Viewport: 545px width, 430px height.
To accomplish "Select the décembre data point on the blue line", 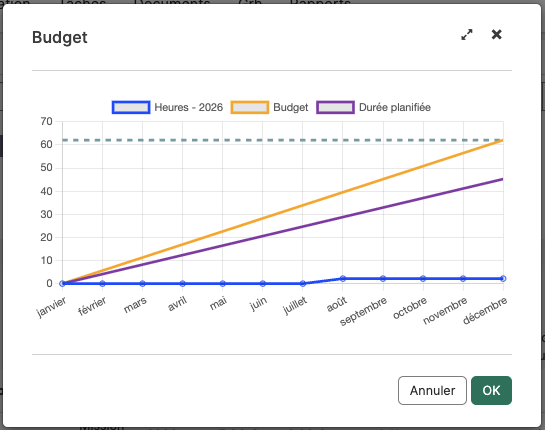I will 503,278.
